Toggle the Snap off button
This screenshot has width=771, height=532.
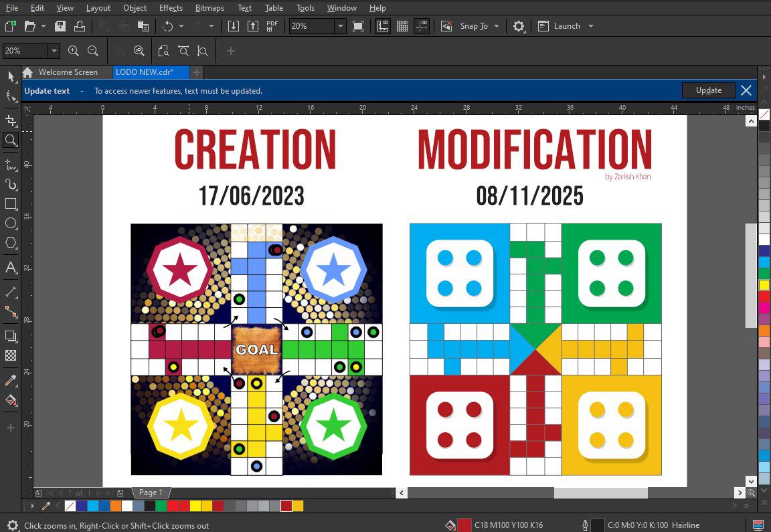point(446,26)
